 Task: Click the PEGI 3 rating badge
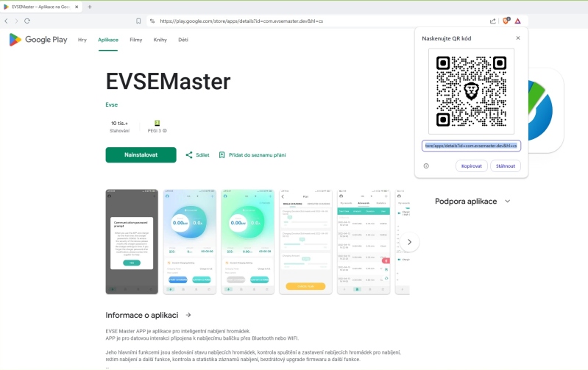(157, 123)
